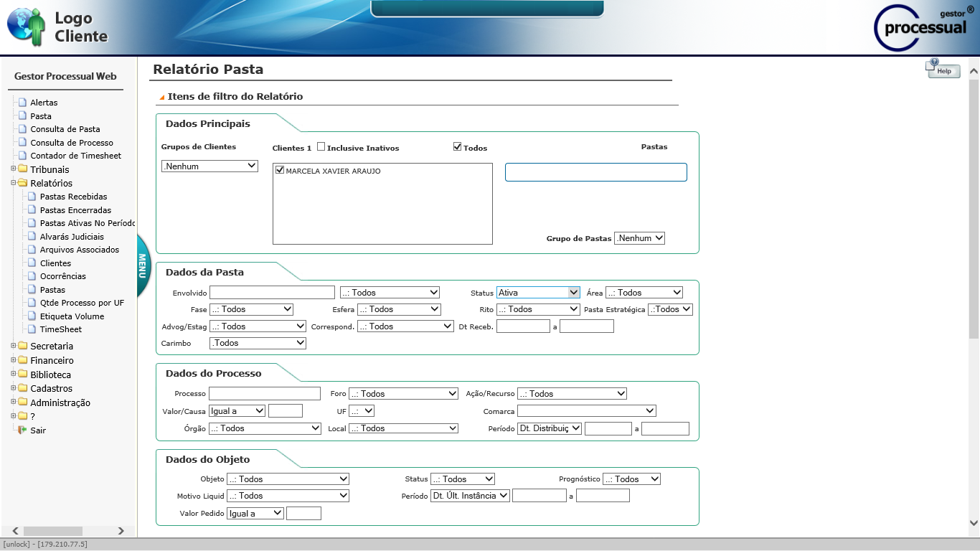Click the folder icon beside Cadastros
This screenshot has height=551, width=980.
coord(22,388)
